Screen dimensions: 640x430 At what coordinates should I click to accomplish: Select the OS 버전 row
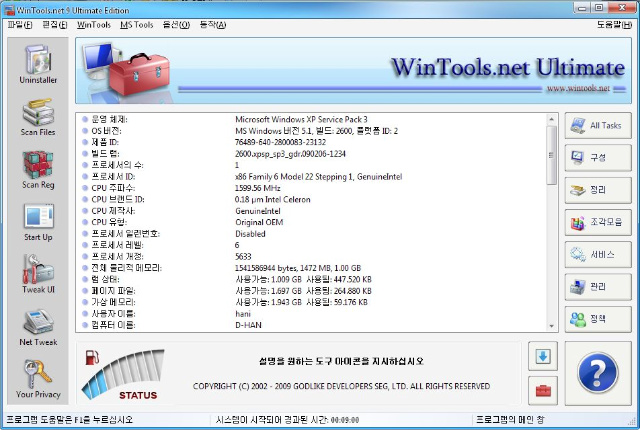(x=313, y=131)
